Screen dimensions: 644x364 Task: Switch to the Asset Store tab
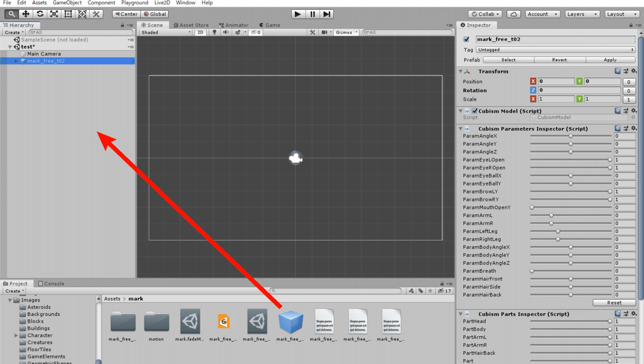(x=191, y=25)
